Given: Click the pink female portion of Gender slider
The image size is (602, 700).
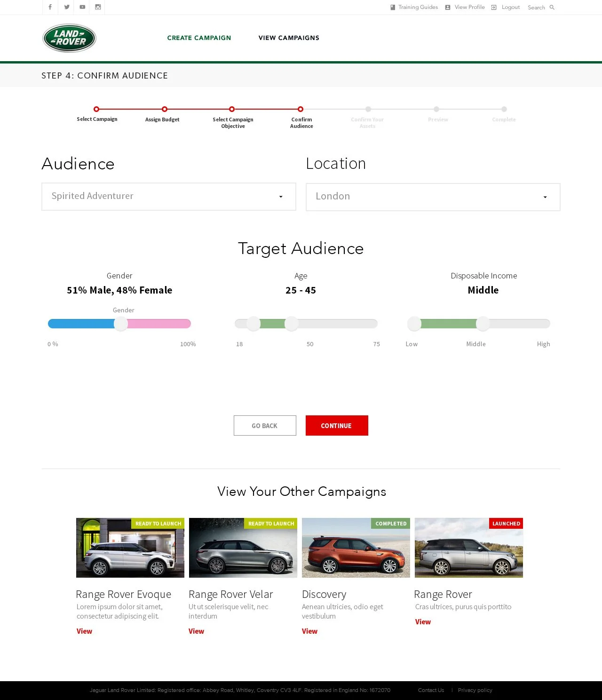Looking at the screenshot, I should (x=159, y=324).
